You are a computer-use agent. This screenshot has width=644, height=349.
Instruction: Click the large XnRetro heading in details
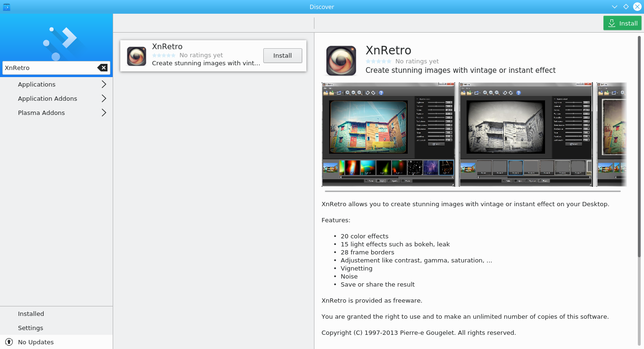coord(388,50)
